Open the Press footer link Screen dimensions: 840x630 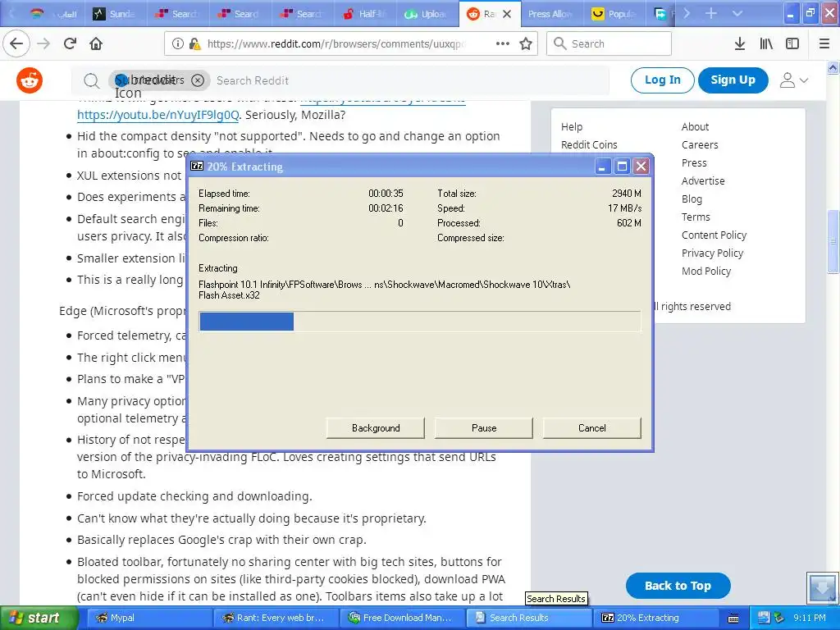pos(694,163)
